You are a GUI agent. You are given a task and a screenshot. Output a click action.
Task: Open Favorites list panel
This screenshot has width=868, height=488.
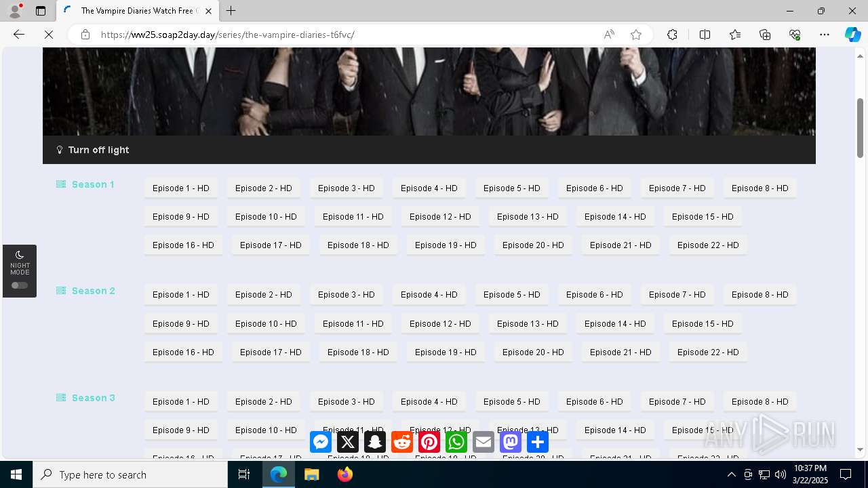click(735, 35)
